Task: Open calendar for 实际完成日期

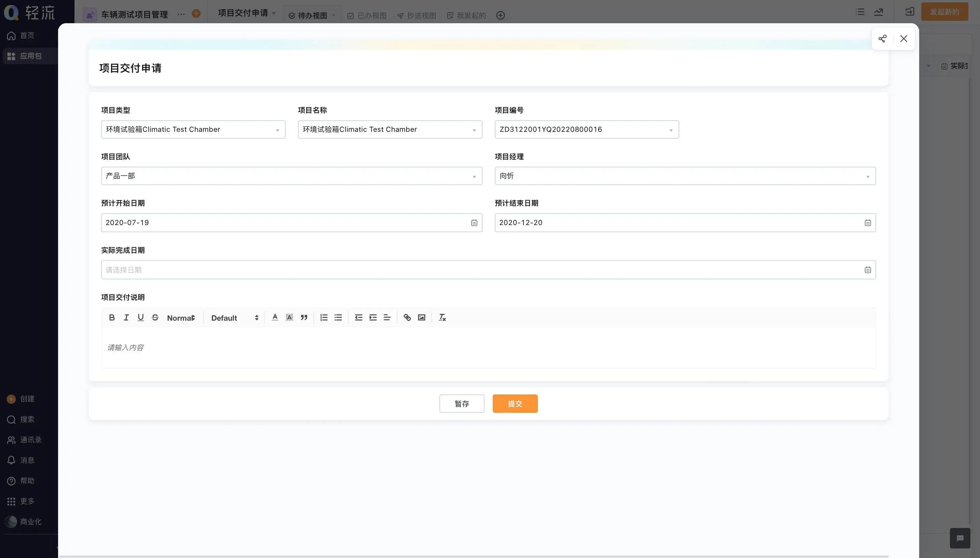Action: [x=868, y=270]
